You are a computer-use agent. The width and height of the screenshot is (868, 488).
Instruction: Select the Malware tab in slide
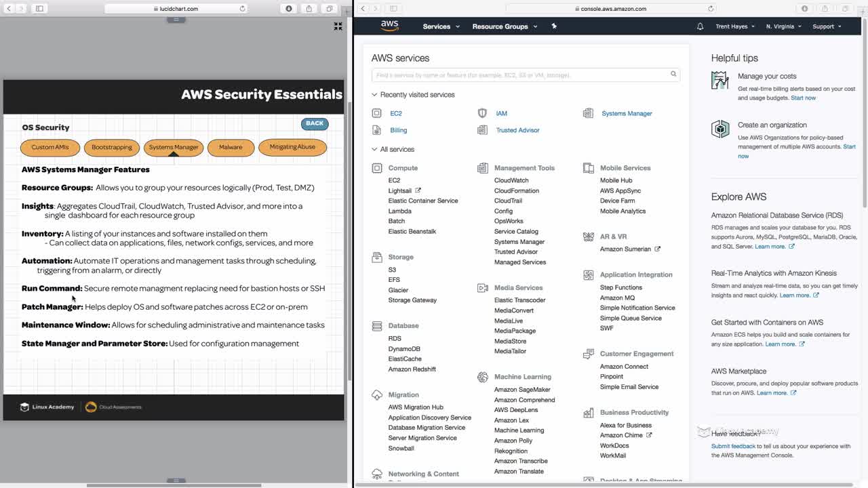pyautogui.click(x=231, y=147)
